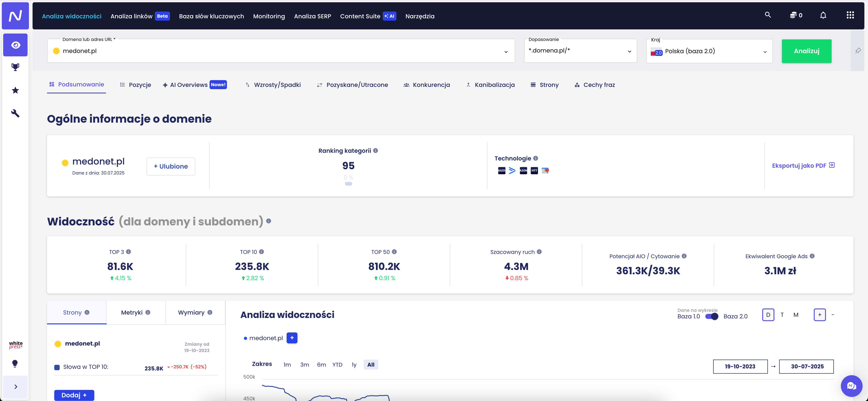Viewport: 868px width, 401px height.
Task: Open the eye visibility sidebar icon
Action: coord(16,45)
